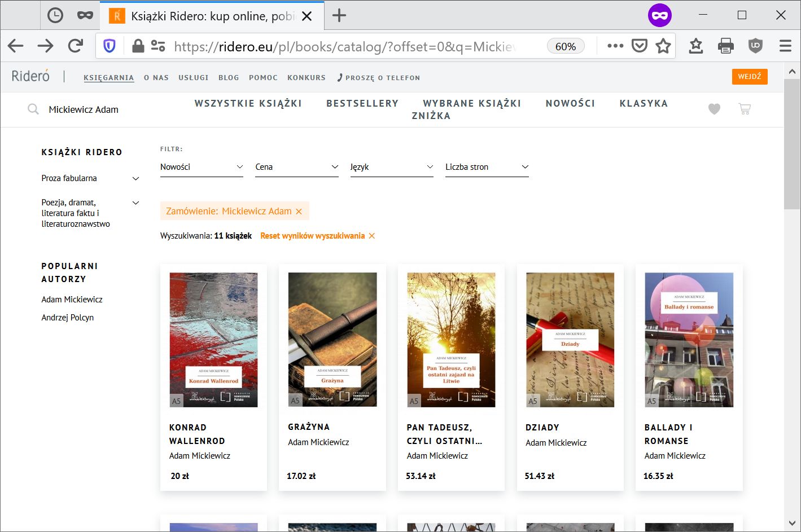Click the print icon in the toolbar
801x532 pixels.
tap(726, 46)
